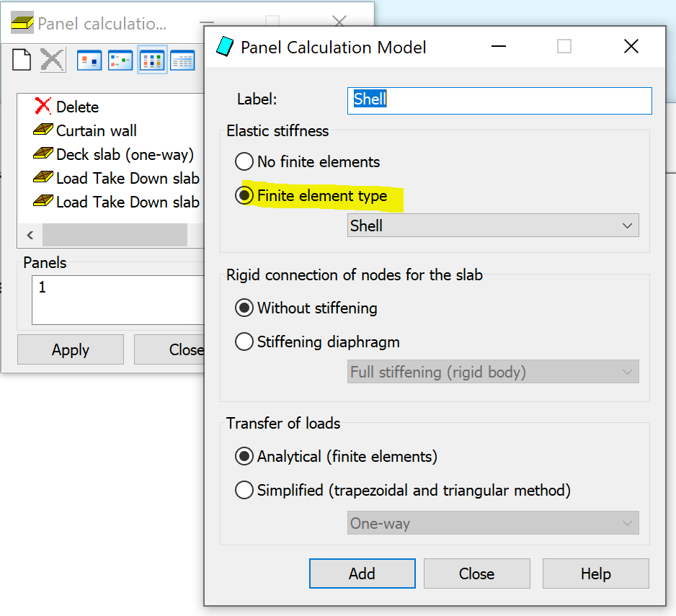Viewport: 676px width, 616px height.
Task: Choose the highlighted grid view icon
Action: tap(151, 60)
